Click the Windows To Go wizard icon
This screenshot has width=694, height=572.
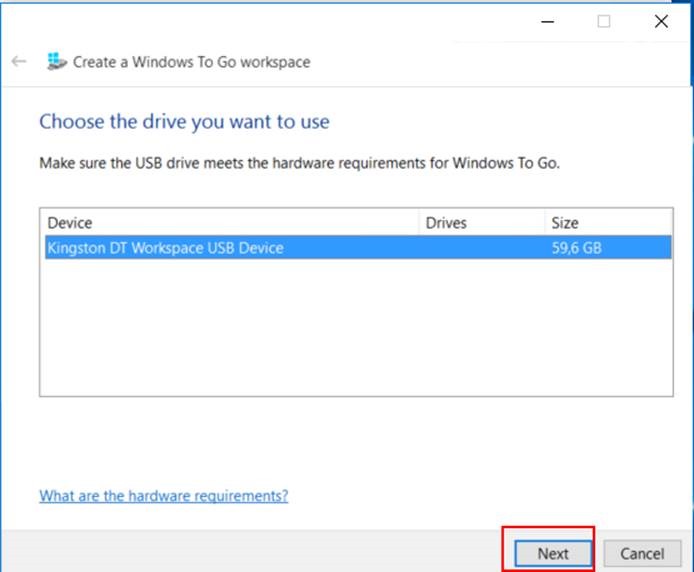click(56, 62)
